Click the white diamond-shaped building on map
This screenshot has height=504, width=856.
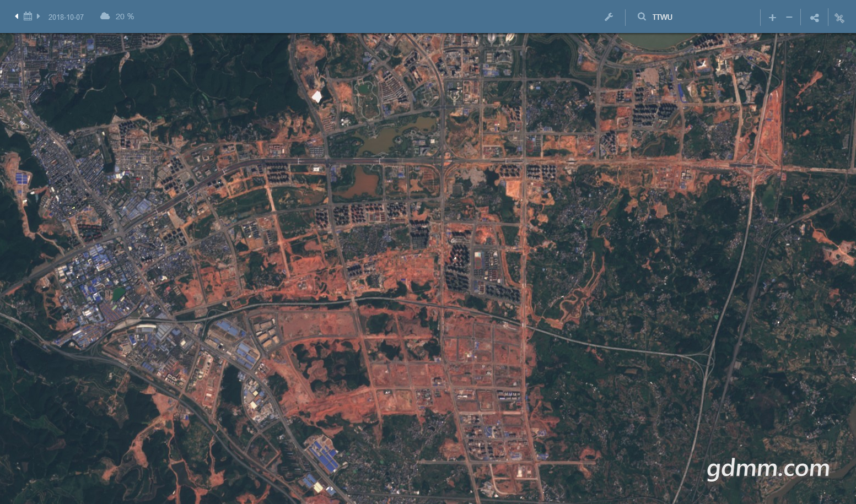[316, 96]
